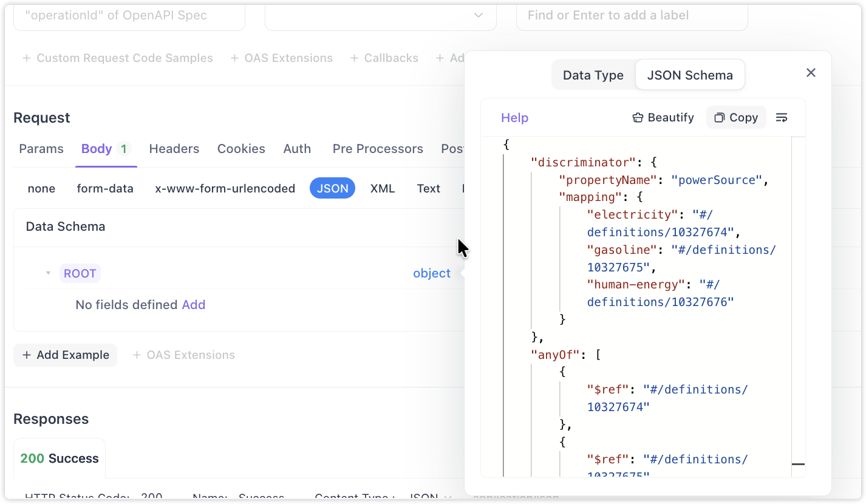Open the object type dropdown for ROOT
The height and width of the screenshot is (504, 866).
[431, 273]
